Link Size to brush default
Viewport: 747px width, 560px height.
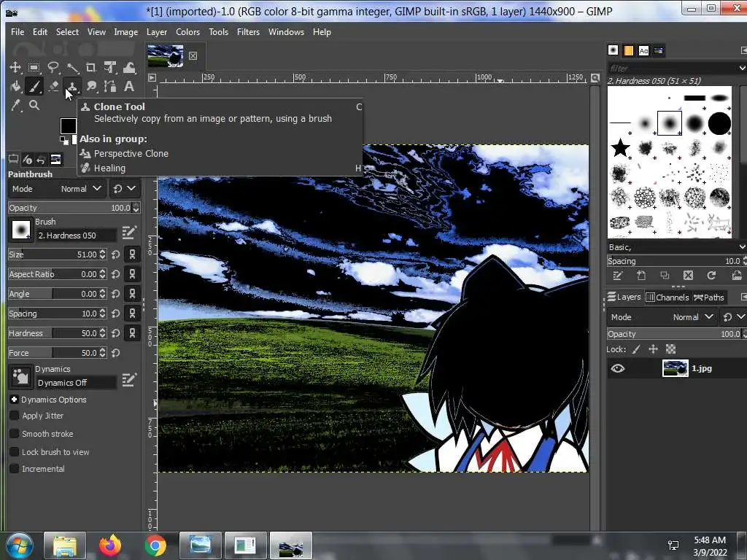click(132, 254)
